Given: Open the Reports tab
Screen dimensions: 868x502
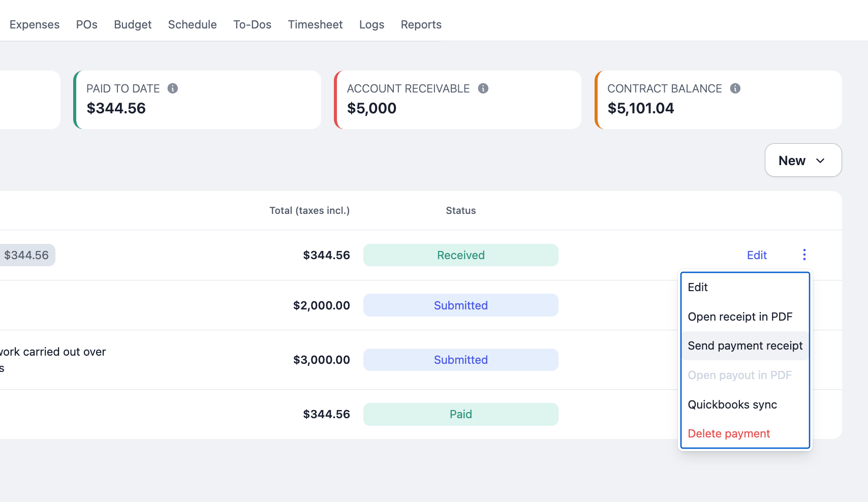Looking at the screenshot, I should coord(421,24).
